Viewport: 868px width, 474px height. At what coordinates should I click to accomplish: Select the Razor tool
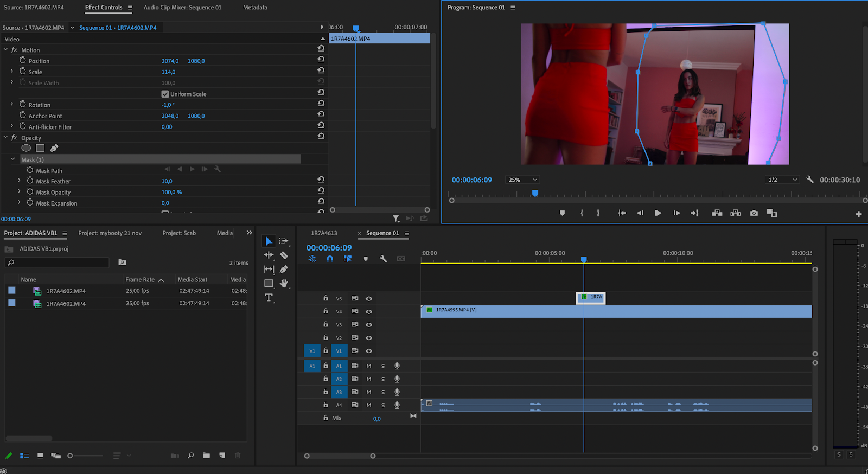pos(284,255)
